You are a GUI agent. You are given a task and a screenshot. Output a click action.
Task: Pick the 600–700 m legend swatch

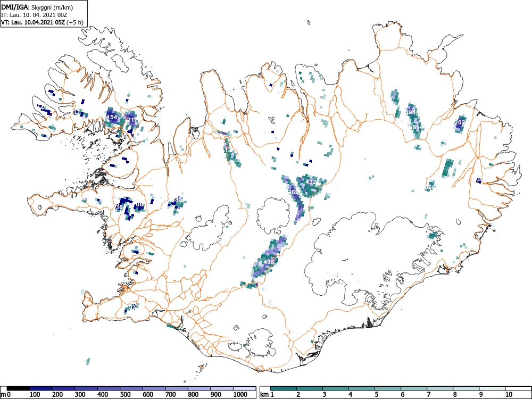[x=154, y=388]
